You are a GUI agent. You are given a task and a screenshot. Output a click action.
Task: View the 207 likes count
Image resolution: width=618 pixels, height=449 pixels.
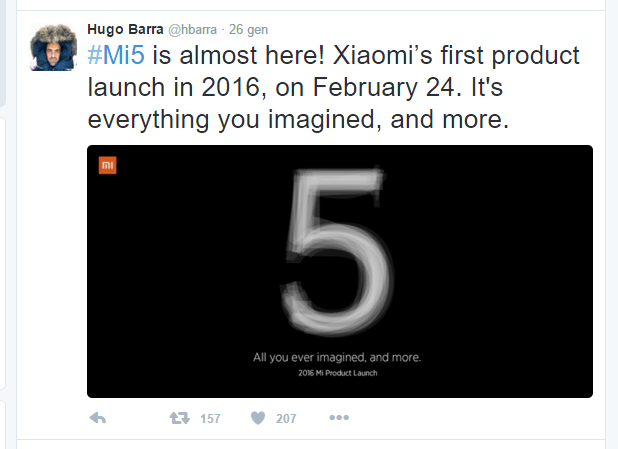tap(286, 418)
